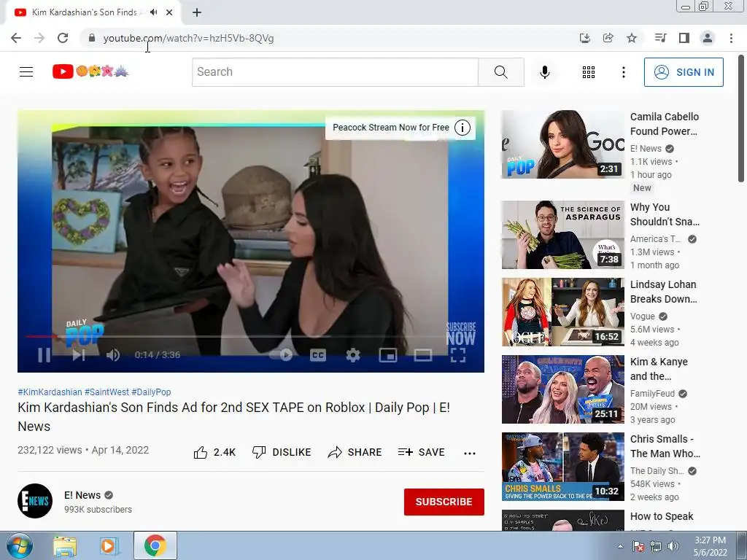
Task: Share this page from address bar
Action: 608,38
